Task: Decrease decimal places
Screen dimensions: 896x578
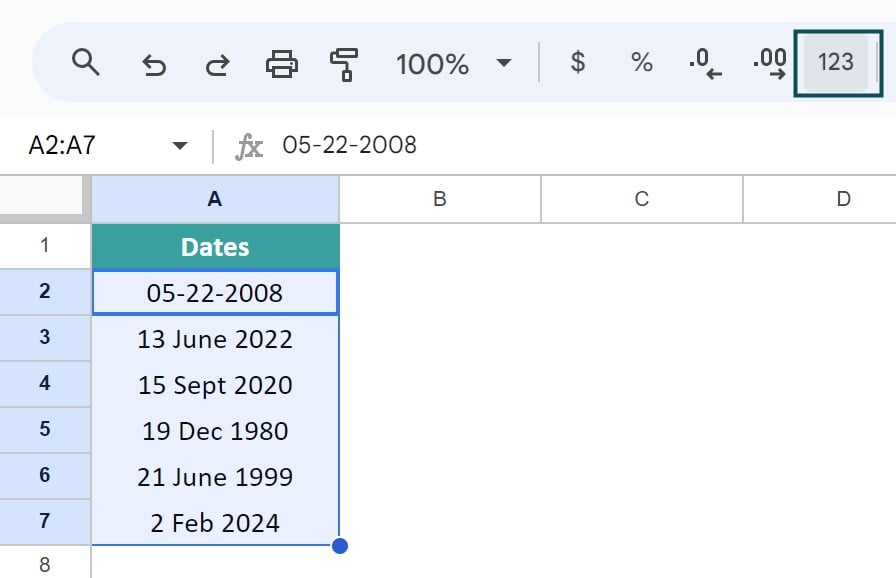Action: click(x=705, y=63)
